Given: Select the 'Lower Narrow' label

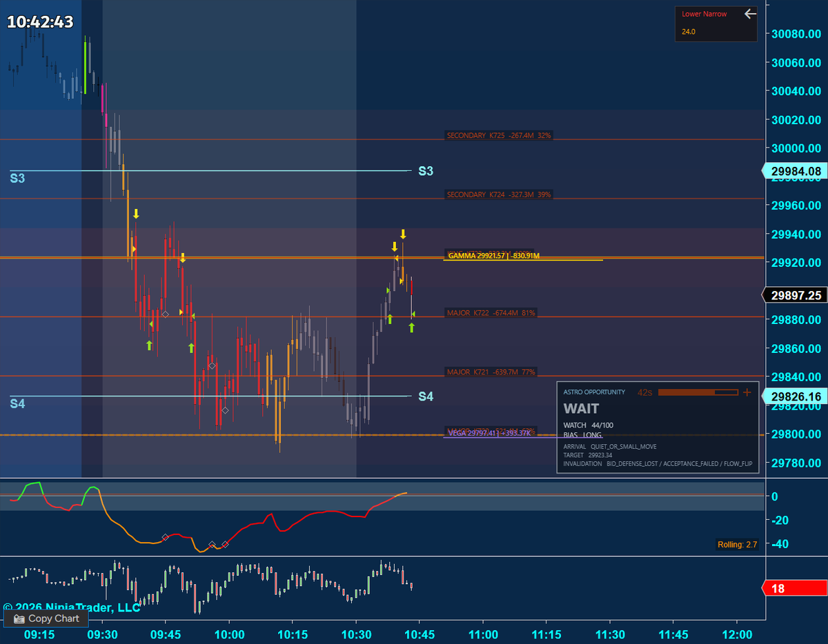Looking at the screenshot, I should tap(704, 14).
